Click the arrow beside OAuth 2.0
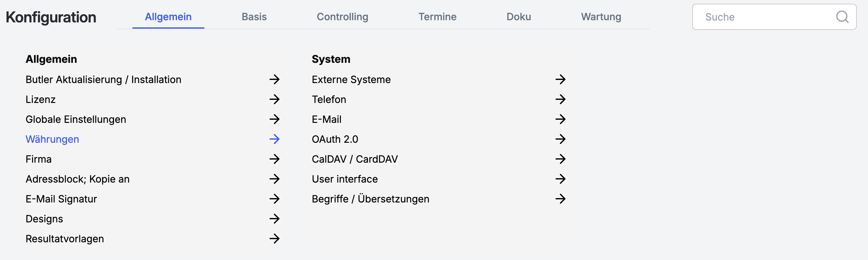The height and width of the screenshot is (260, 868). point(560,139)
